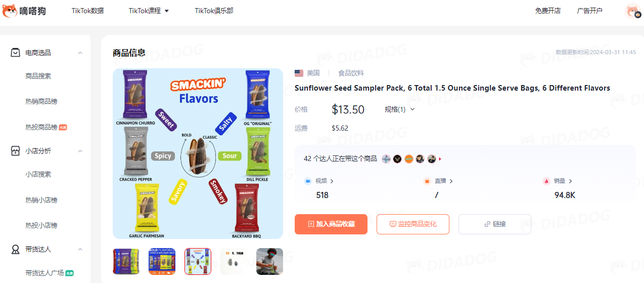Click the Didadog fox logo icon
The image size is (644, 283).
[10, 11]
